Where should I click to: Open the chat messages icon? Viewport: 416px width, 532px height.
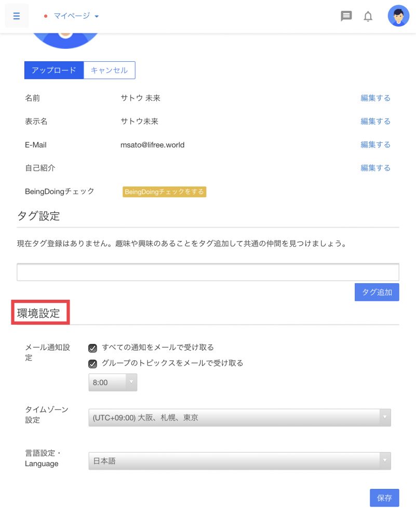(x=346, y=16)
